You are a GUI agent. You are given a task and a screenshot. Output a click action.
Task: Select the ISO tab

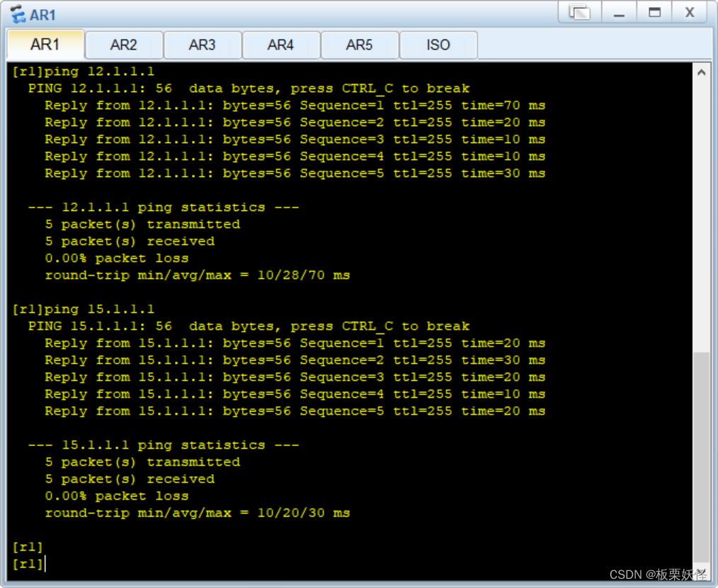click(438, 45)
